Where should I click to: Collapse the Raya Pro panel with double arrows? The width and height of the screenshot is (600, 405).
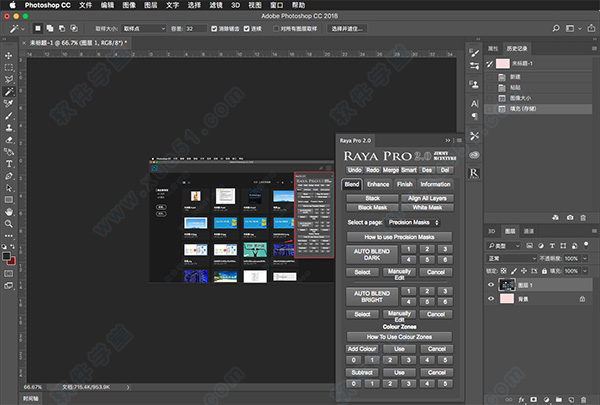(448, 140)
